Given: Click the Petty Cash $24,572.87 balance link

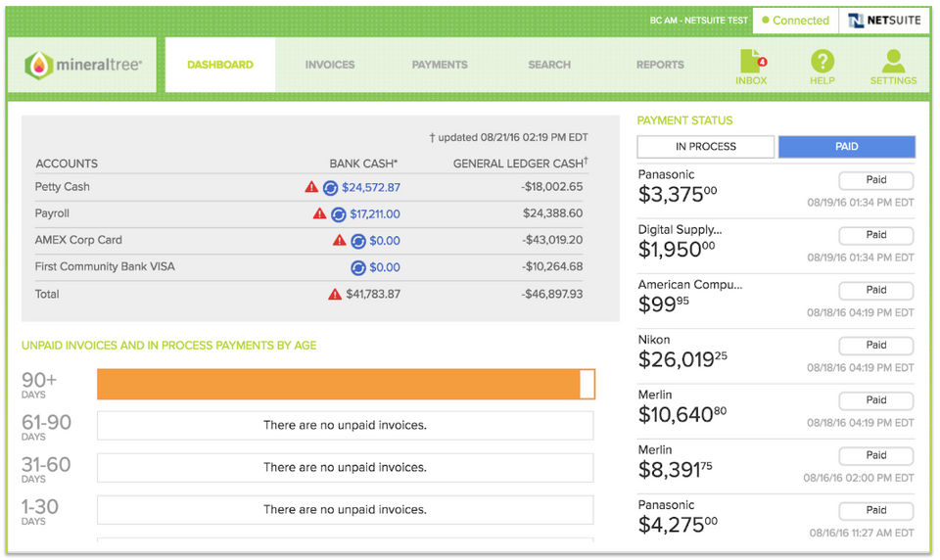Looking at the screenshot, I should point(371,187).
